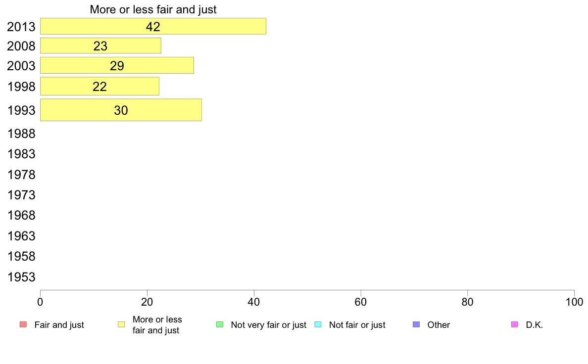Screen dimensions: 588x364
Task: Select the 1993 bar showing 30
Action: tap(121, 110)
